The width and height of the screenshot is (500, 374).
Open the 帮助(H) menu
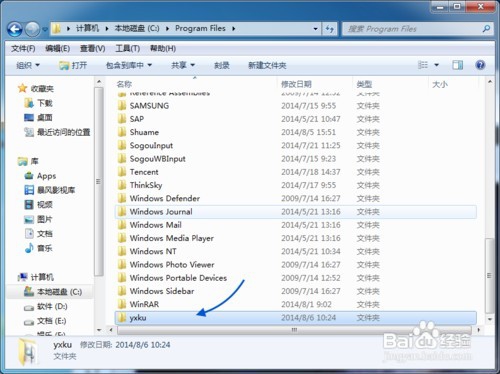pos(163,49)
